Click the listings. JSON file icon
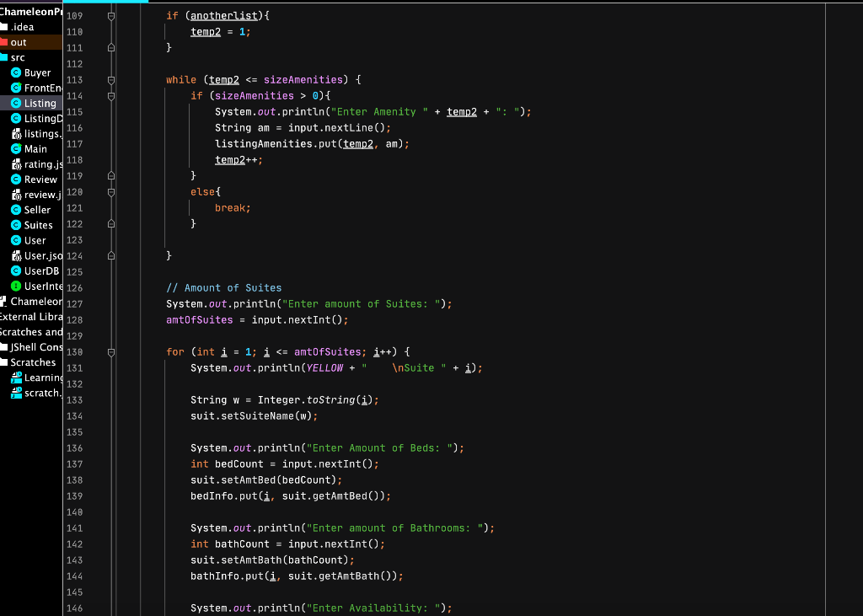This screenshot has width=863, height=616. point(16,134)
